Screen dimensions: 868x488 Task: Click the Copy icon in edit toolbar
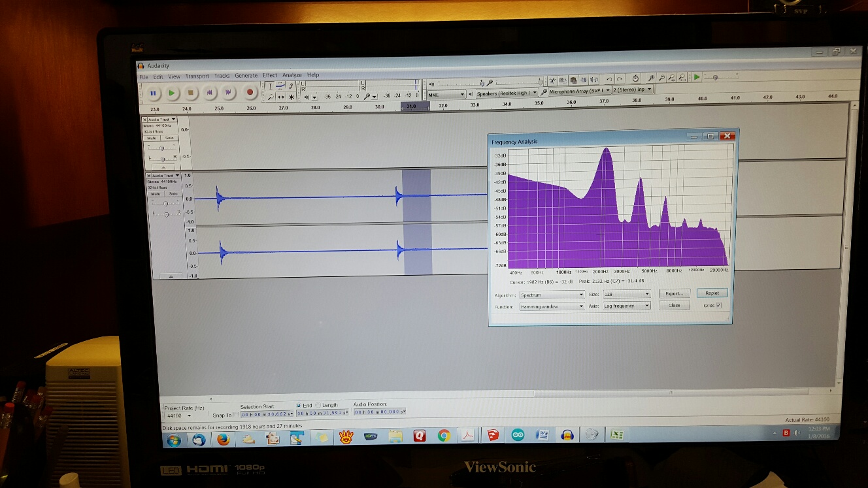563,80
